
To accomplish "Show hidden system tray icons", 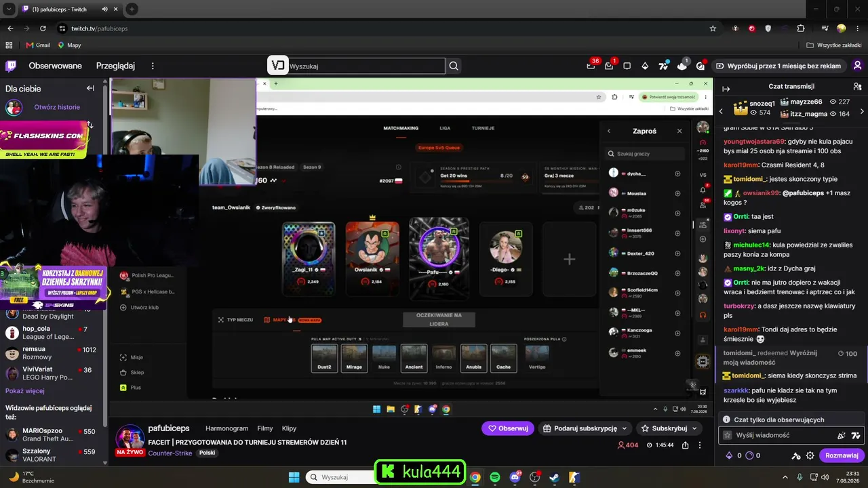I will pos(787,477).
